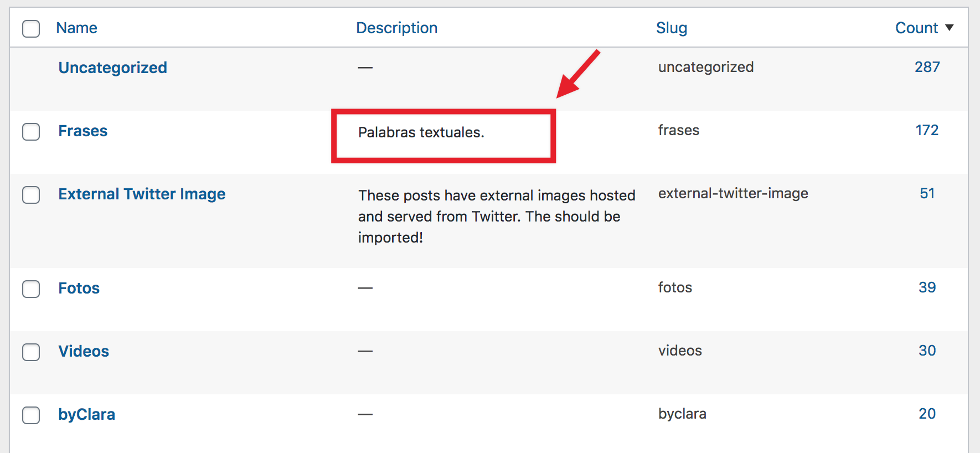This screenshot has height=453, width=980.
Task: Open the byClara category
Action: pyautogui.click(x=86, y=414)
